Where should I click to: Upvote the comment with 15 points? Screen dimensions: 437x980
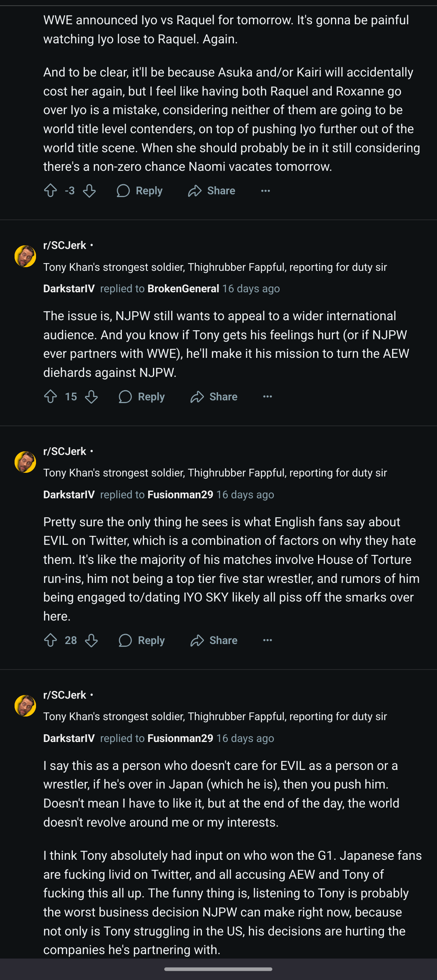[51, 397]
